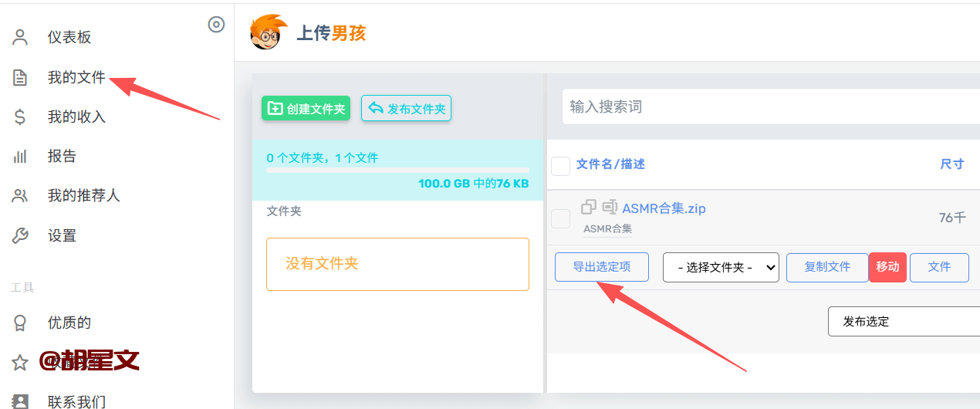Screen dimensions: 980x409
Task: Check the box for ASMR合集.zip
Action: pyautogui.click(x=560, y=218)
